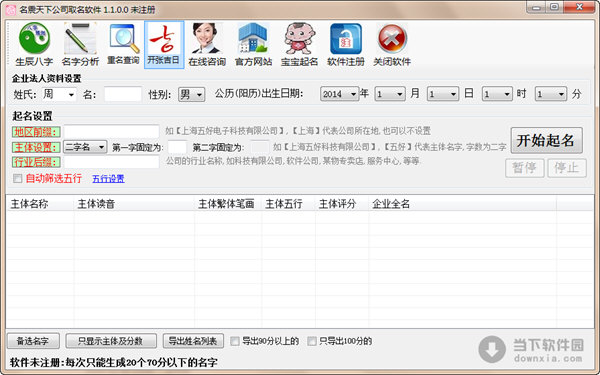Maximize the application window
Image resolution: width=600 pixels, height=375 pixels.
(554, 7)
